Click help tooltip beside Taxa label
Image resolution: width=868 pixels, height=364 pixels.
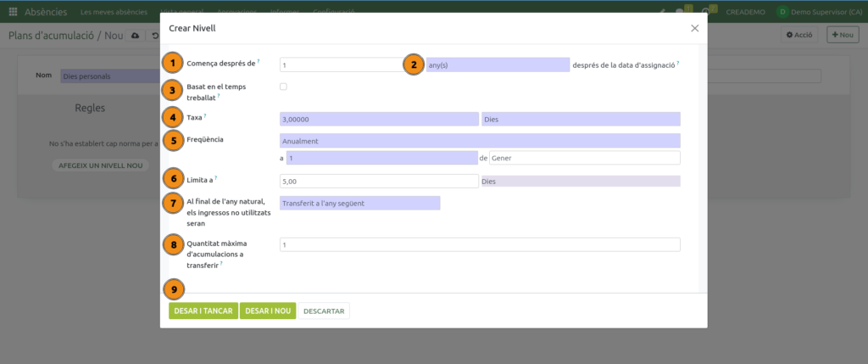(x=205, y=115)
